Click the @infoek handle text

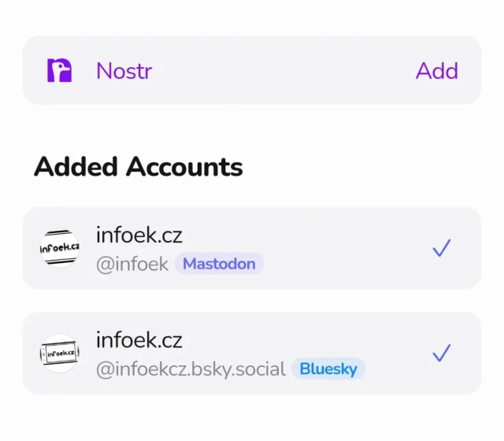pos(132,264)
